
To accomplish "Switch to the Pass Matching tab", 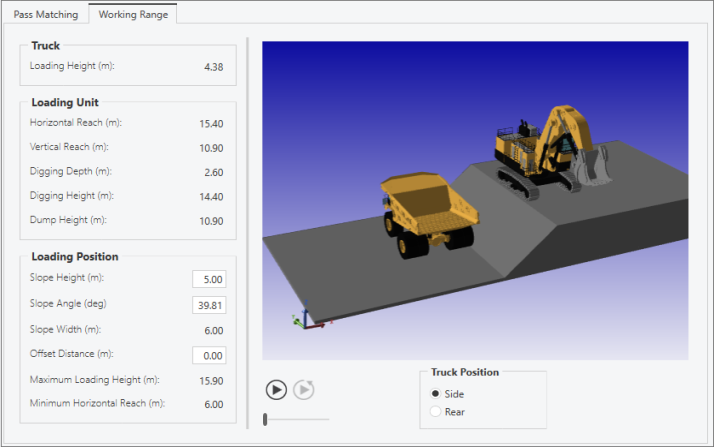I will (46, 15).
